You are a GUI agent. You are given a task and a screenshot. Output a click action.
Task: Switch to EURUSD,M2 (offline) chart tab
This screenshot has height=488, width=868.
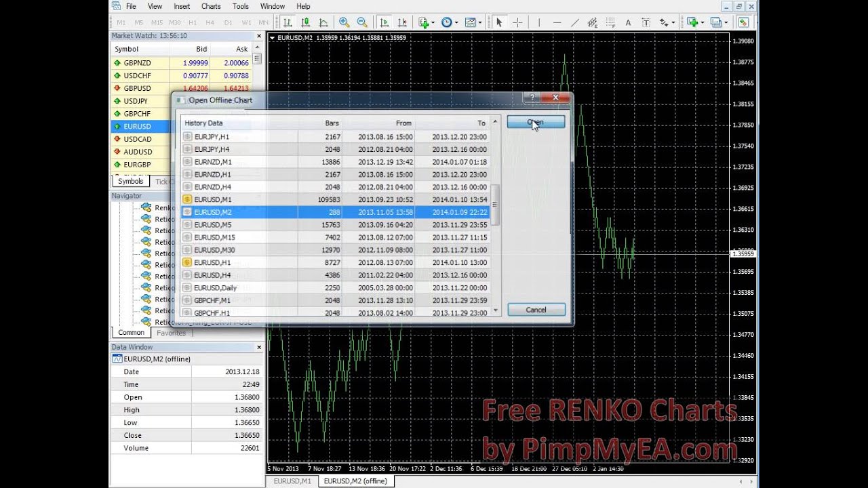355,481
